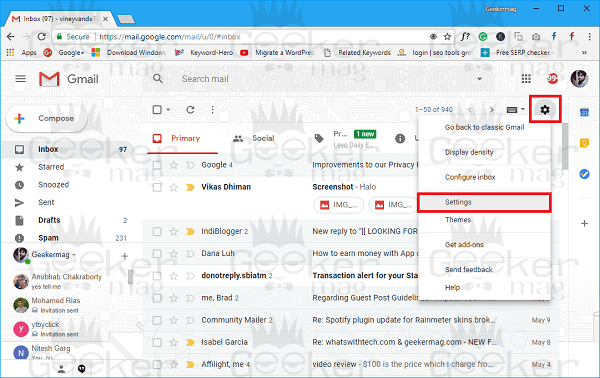600x378 pixels.
Task: Click the Gmail logo
Action: pyautogui.click(x=69, y=79)
